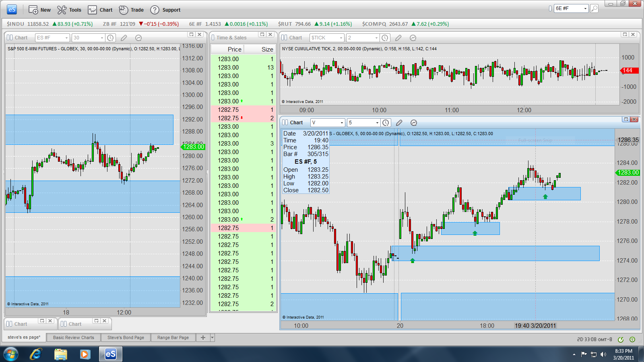Click the chart link icon of $TICK chart
Screen dimensions: 644x362
[x=284, y=37]
